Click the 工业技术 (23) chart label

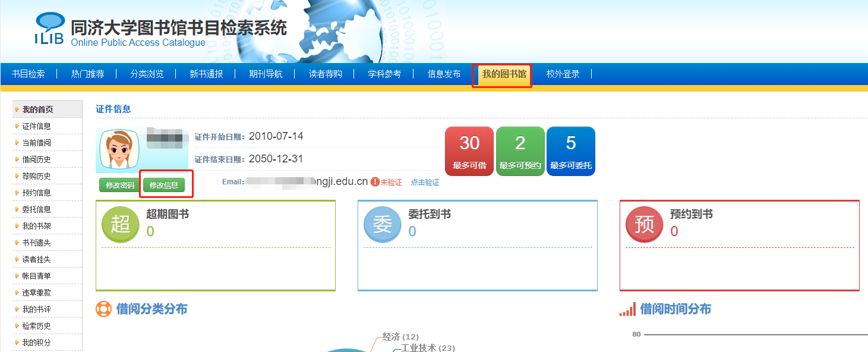coord(428,348)
